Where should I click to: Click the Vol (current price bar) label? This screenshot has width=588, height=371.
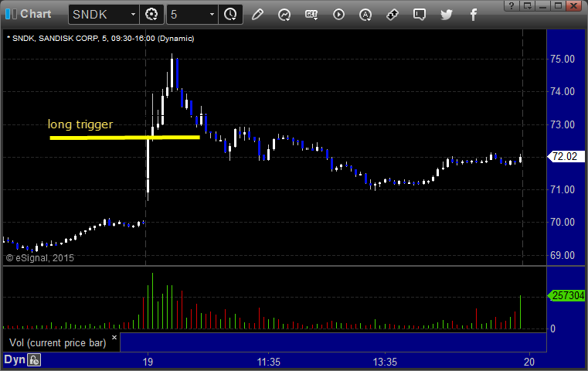click(58, 343)
